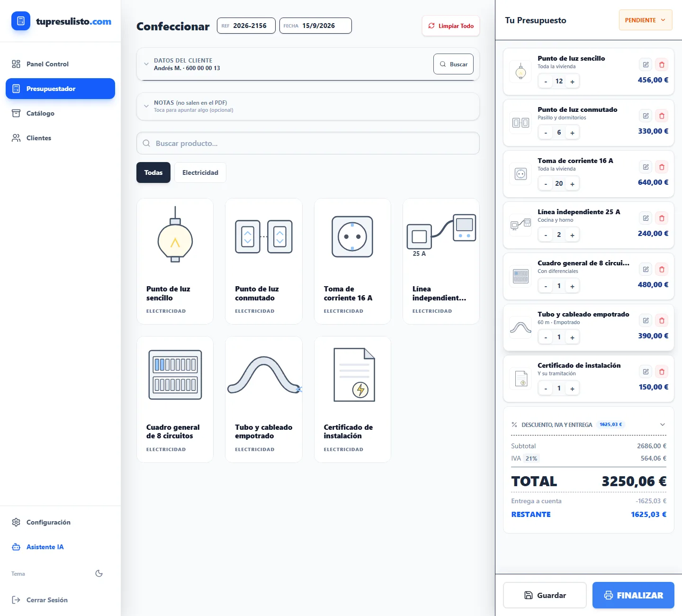The height and width of the screenshot is (616, 682).
Task: Click the tupresulisto.com calculator logo
Action: (x=21, y=21)
